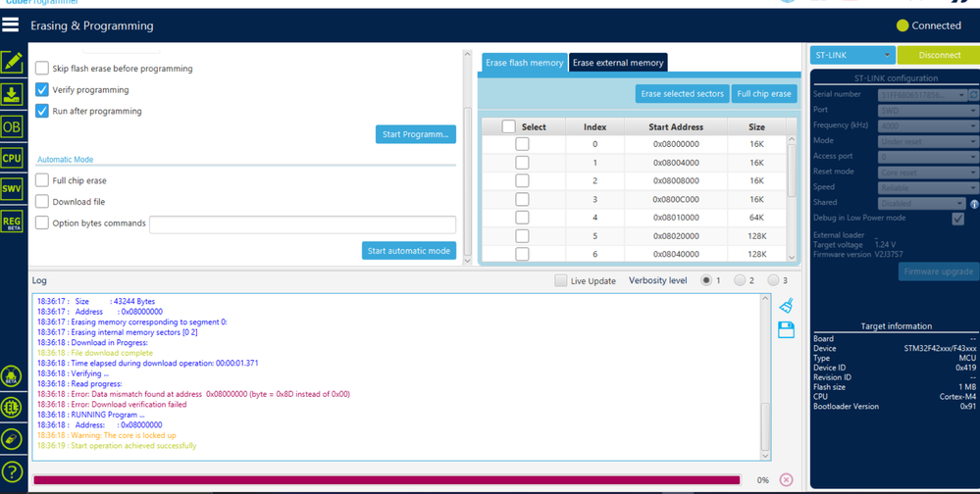Open REG Beta registers icon
Screen dimensions: 980x494
click(12, 222)
